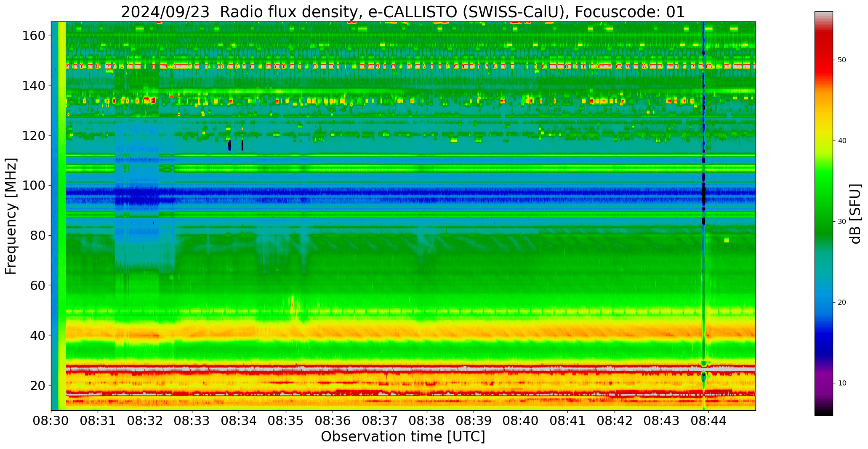Click the plot title mentioning e-CALLISTO (SWISS-CalU)

pyautogui.click(x=403, y=12)
